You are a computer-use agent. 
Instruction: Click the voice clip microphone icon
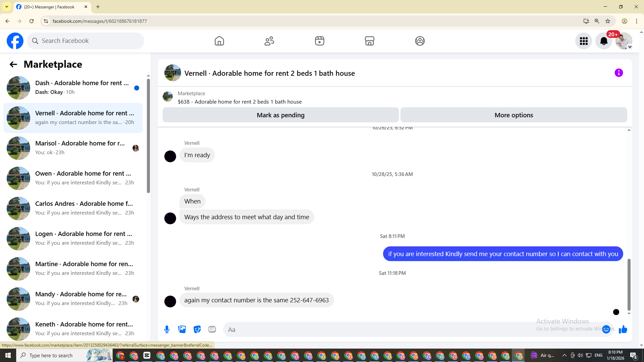(x=167, y=329)
